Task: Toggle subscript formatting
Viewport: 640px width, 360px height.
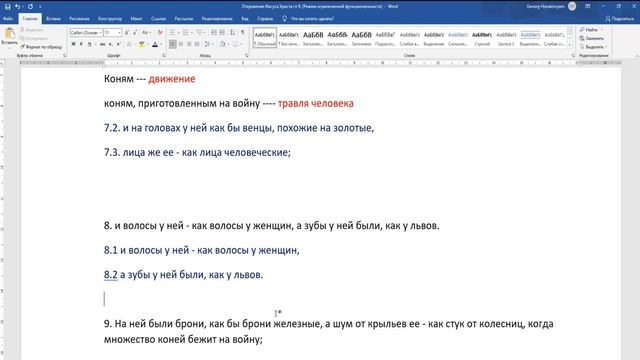Action: (110, 44)
